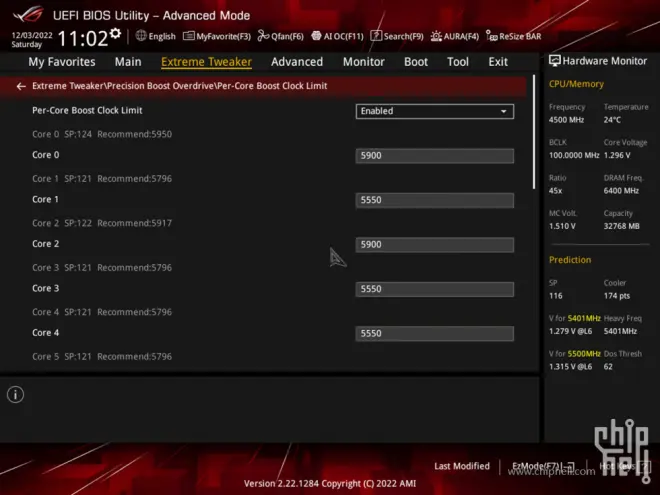Image resolution: width=660 pixels, height=495 pixels.
Task: Click the 32768 MB capacity value
Action: (x=621, y=226)
